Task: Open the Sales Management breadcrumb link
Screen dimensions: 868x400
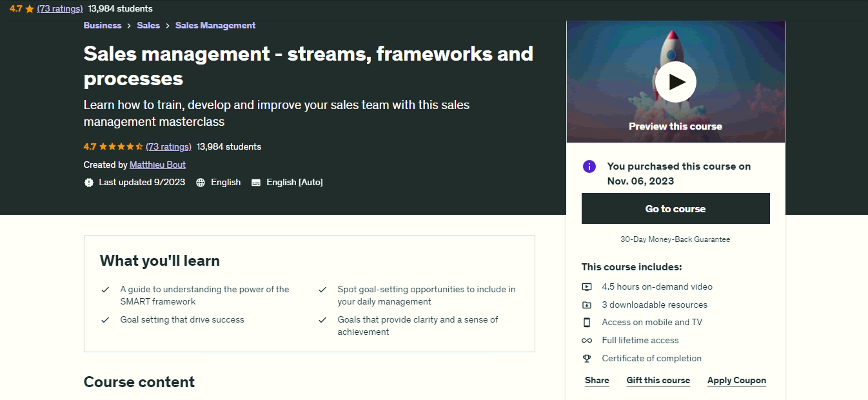Action: pos(215,26)
